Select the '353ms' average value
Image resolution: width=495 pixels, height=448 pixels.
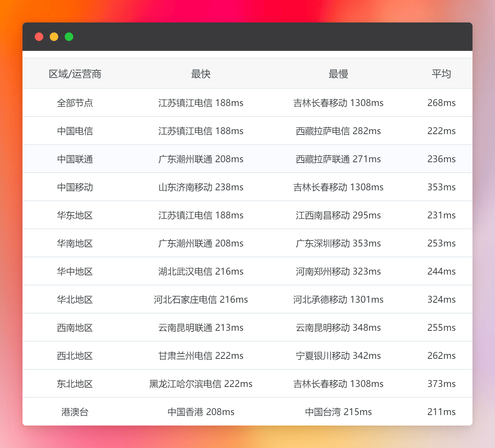(441, 187)
